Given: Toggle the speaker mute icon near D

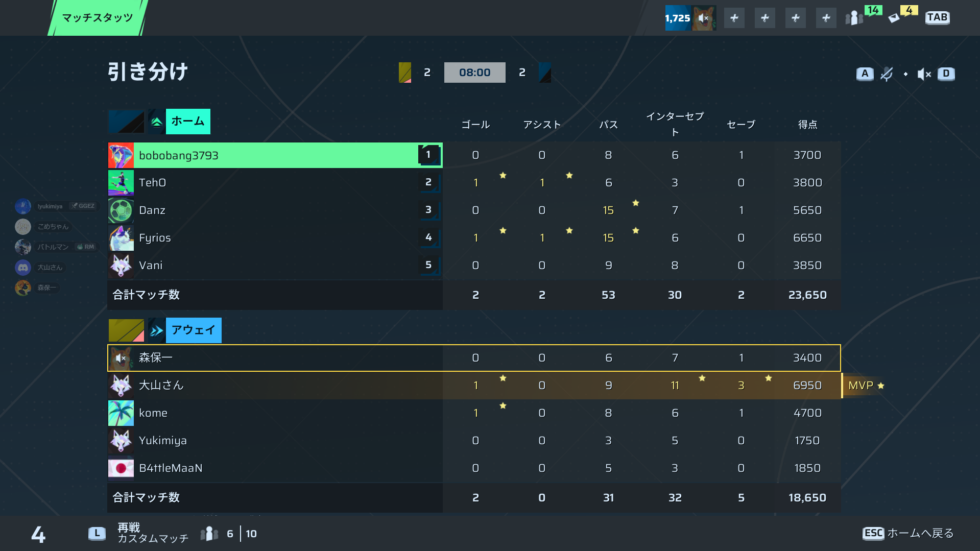Looking at the screenshot, I should pyautogui.click(x=924, y=74).
